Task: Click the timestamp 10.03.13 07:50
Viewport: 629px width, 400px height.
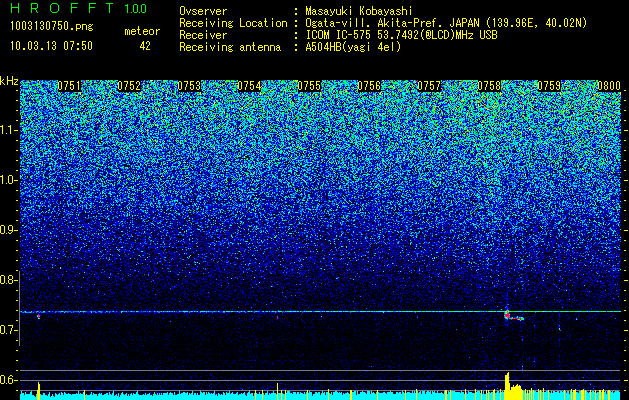Action: click(x=51, y=46)
